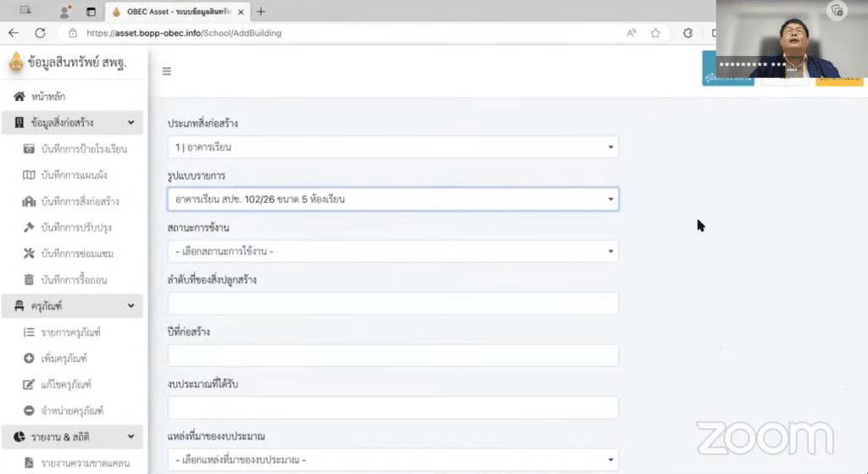
Task: Click the ปีที่ก่อสร้าง input field
Action: 393,355
